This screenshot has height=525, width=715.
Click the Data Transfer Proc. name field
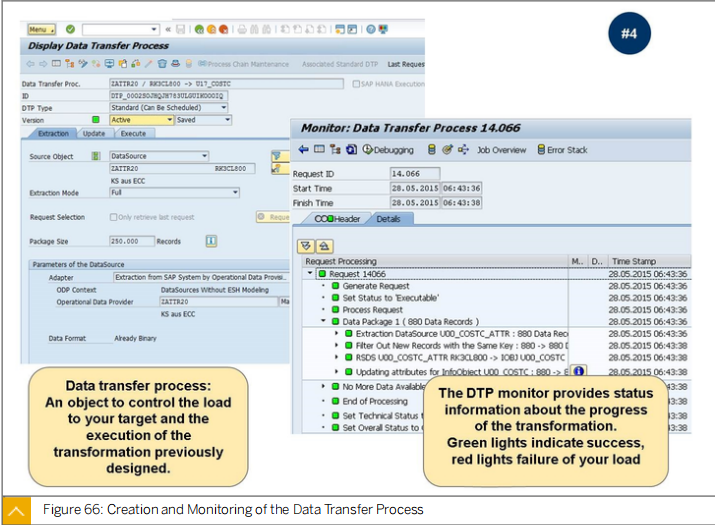pyautogui.click(x=226, y=84)
